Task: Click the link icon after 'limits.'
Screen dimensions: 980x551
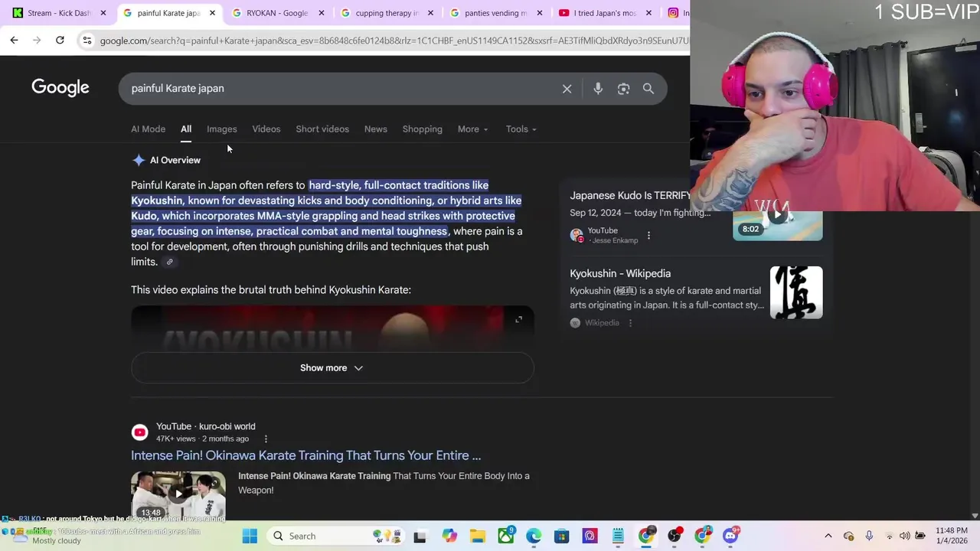Action: 170,262
